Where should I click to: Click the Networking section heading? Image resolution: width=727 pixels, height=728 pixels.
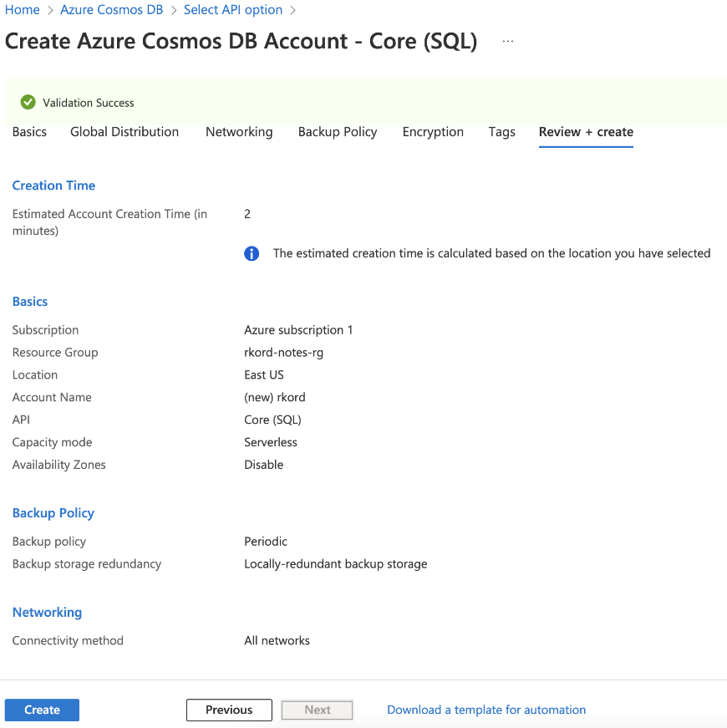47,612
